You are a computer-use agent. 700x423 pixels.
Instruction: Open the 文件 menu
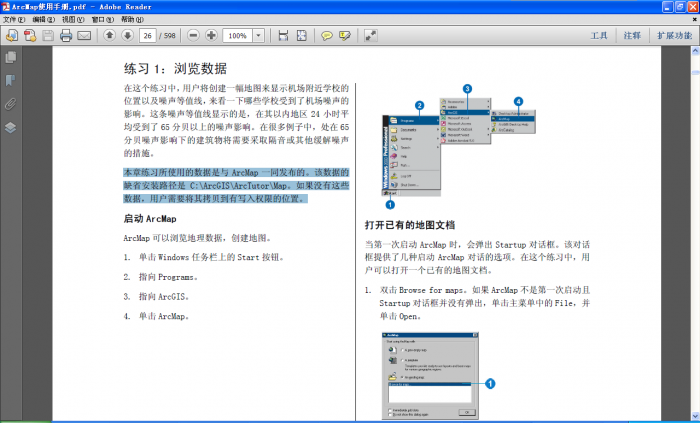[14, 20]
